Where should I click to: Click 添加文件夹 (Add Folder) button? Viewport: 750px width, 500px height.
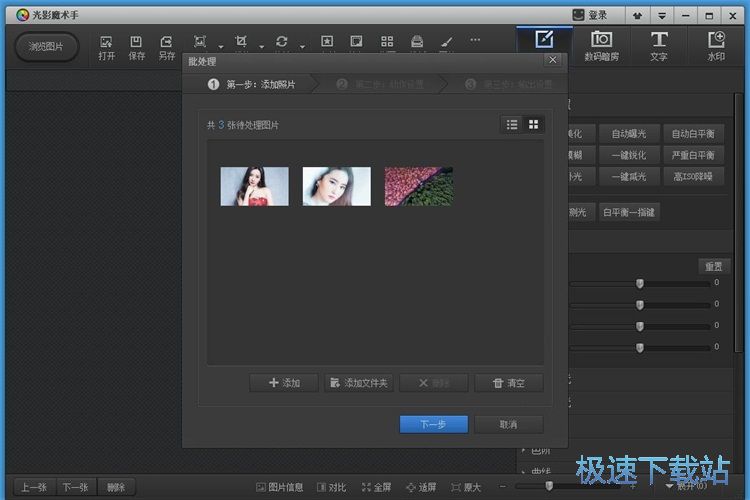pos(358,383)
